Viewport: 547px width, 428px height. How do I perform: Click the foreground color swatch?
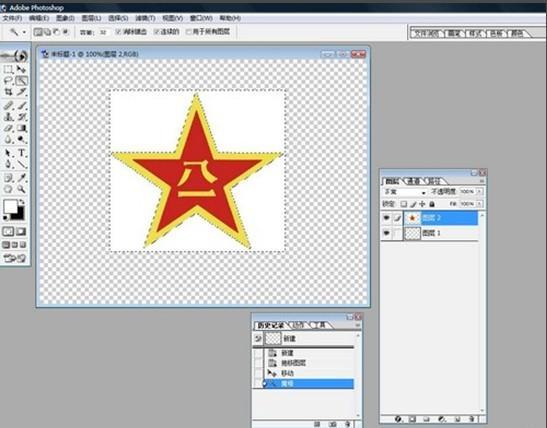(10, 207)
